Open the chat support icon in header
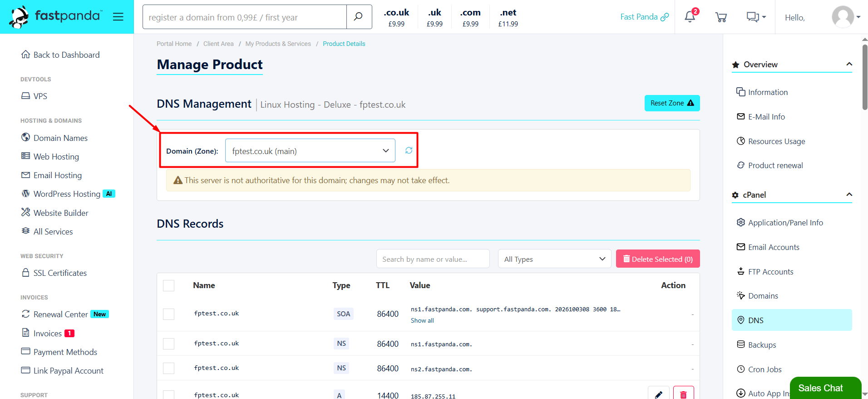868x399 pixels. tap(756, 17)
